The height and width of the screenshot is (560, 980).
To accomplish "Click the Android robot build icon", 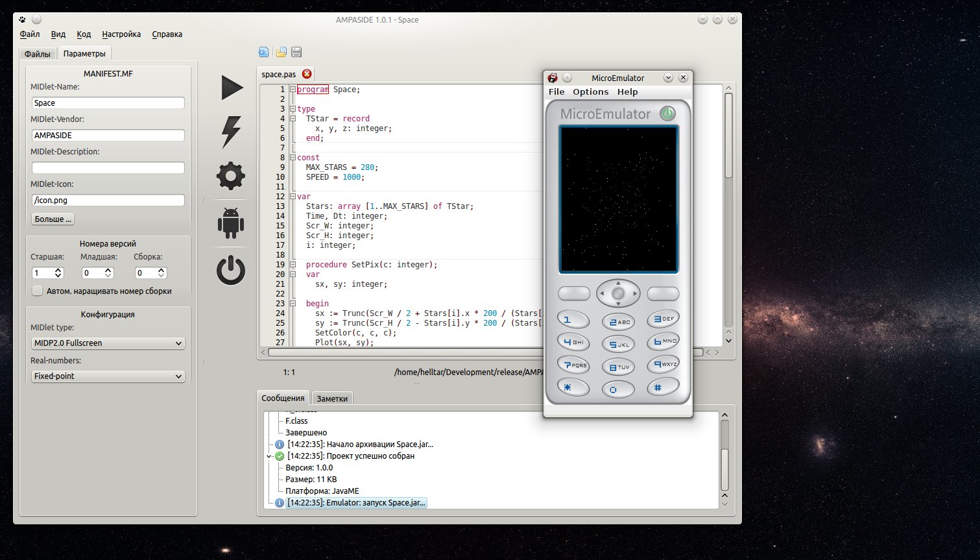I will [231, 223].
